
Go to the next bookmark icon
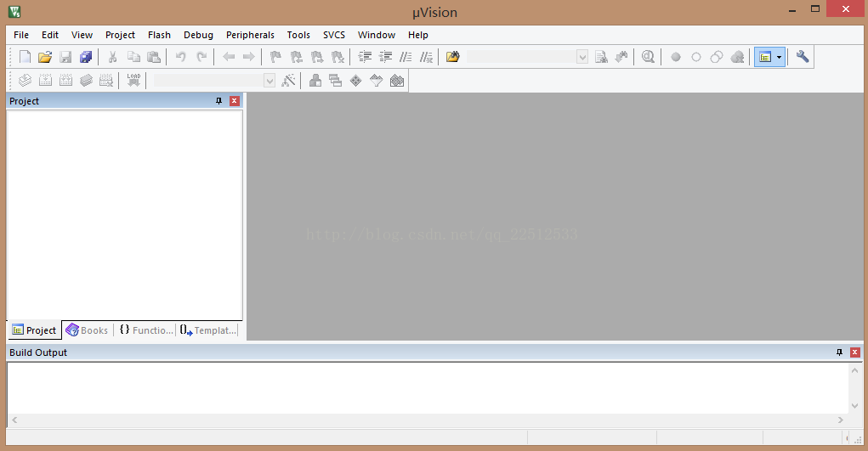pyautogui.click(x=316, y=57)
